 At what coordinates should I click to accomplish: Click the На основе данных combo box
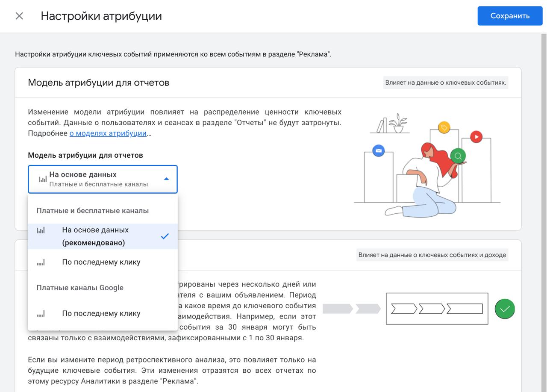point(103,179)
